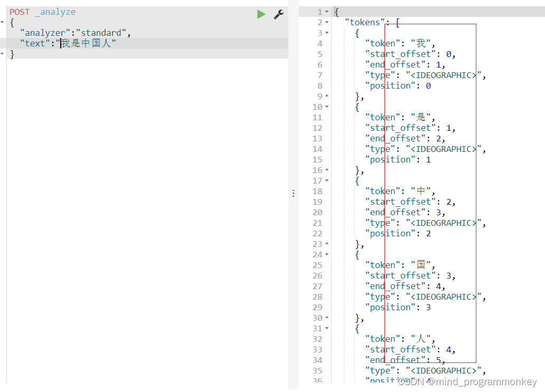The width and height of the screenshot is (545, 392).
Task: Click the "end_offset": 3 line
Action: tap(405, 213)
